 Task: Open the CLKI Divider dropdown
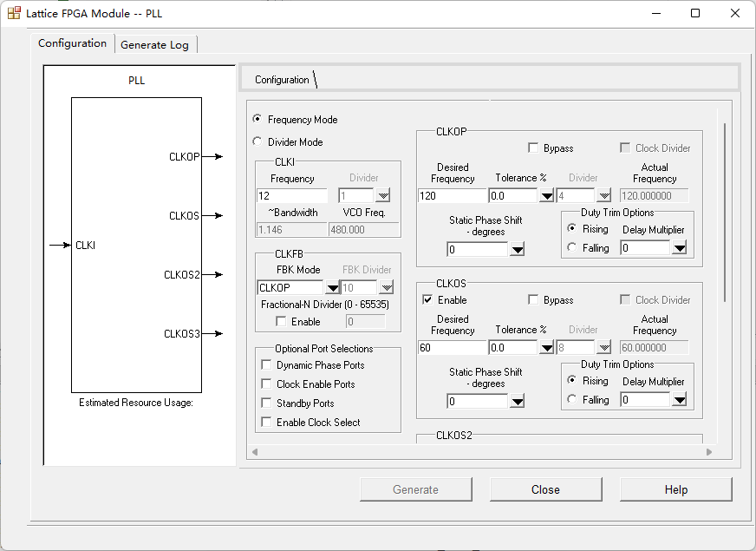pyautogui.click(x=383, y=195)
